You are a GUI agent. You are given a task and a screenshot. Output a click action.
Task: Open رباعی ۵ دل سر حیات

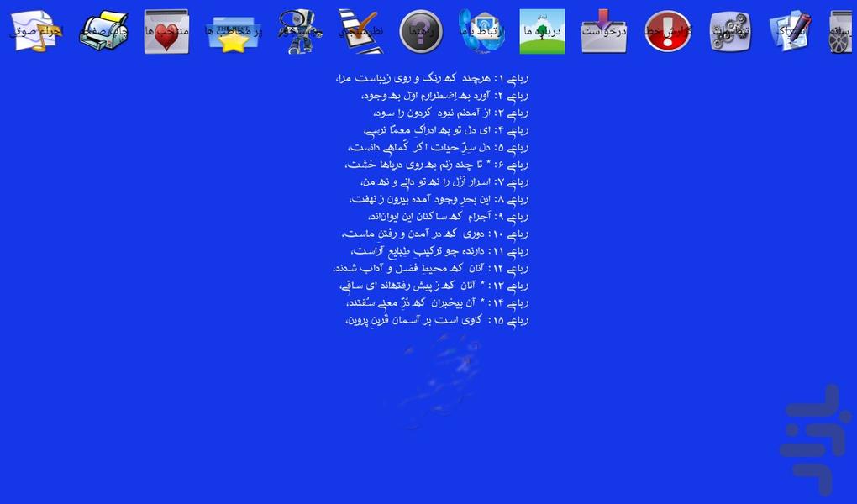point(439,148)
